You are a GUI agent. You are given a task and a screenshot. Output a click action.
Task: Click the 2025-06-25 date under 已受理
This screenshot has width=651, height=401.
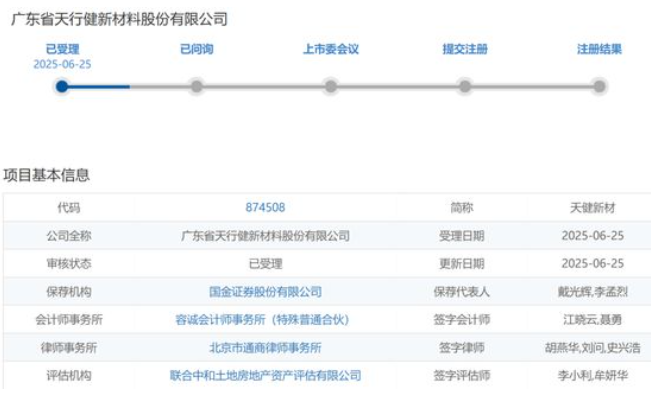coord(62,64)
